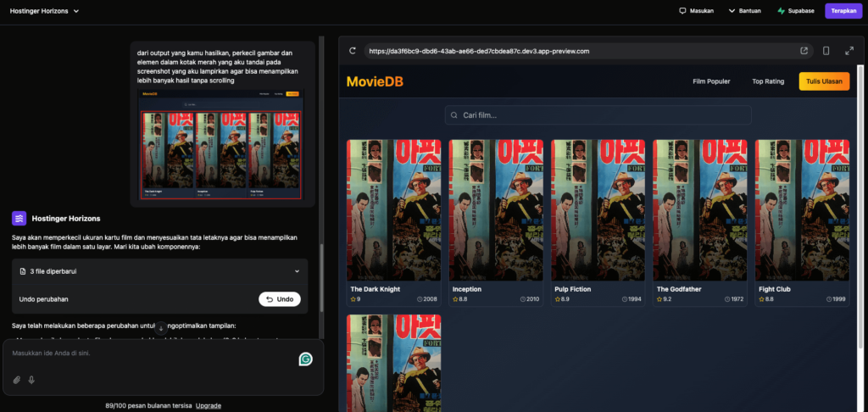Open the Pulp Fiction poster

click(598, 210)
